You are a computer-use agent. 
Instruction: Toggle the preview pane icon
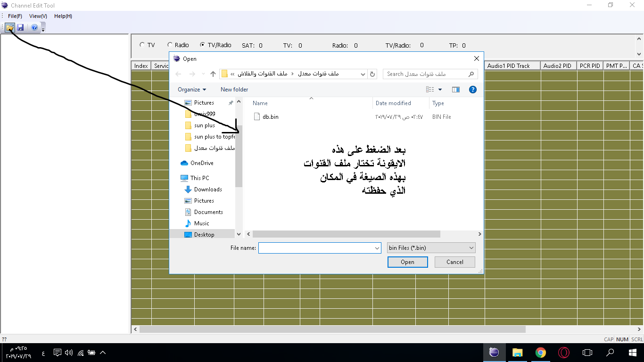[x=455, y=90]
